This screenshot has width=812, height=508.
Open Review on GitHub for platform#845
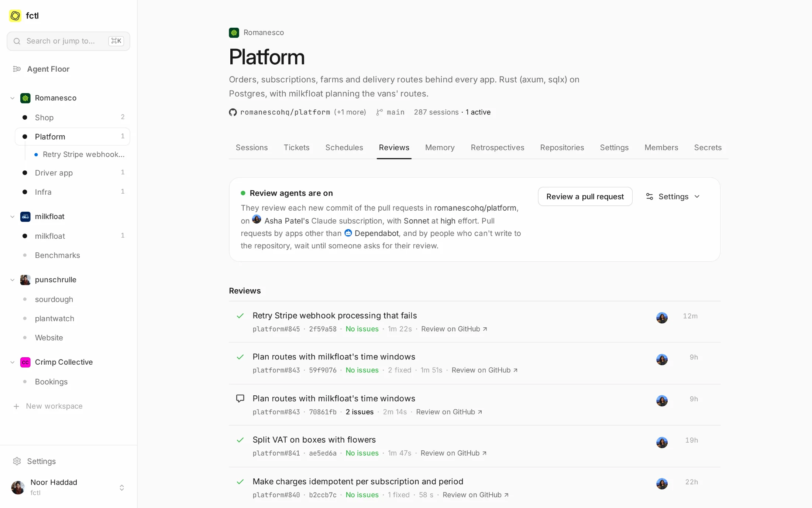(x=454, y=329)
